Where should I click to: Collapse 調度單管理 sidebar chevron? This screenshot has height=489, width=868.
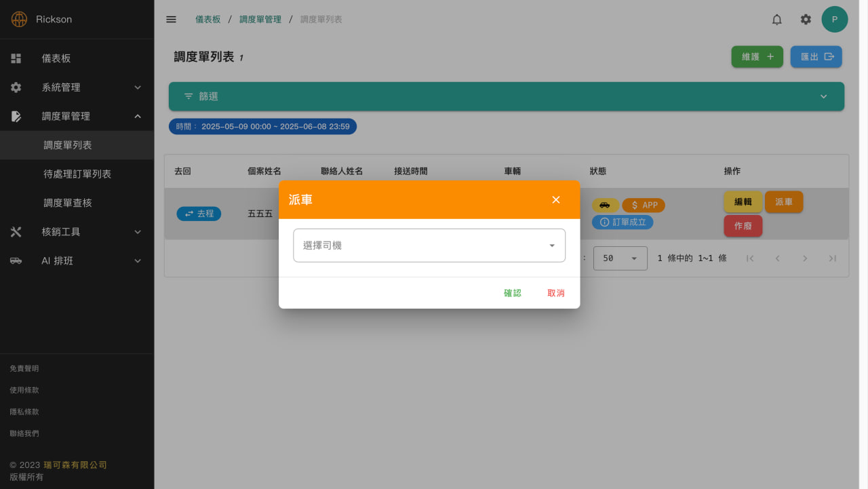(x=138, y=117)
